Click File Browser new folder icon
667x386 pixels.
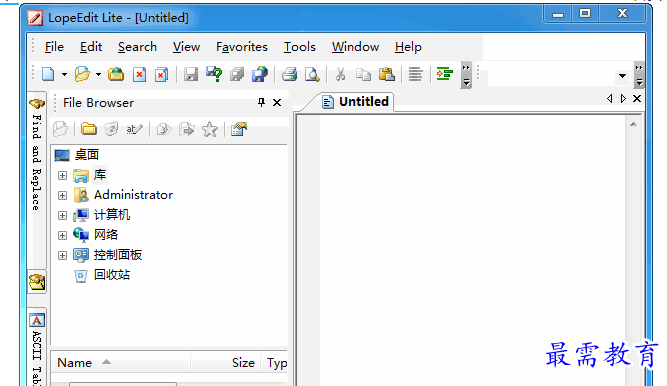pyautogui.click(x=88, y=129)
